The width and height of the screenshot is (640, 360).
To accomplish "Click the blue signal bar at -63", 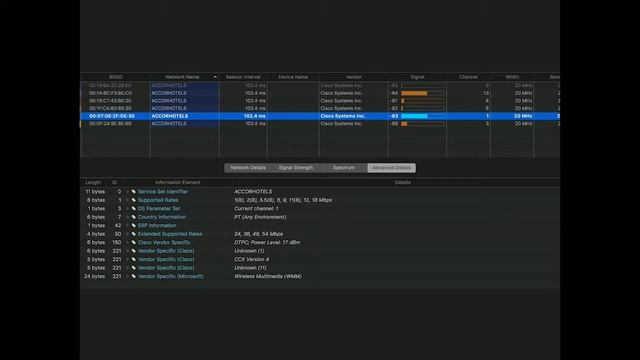I will (x=414, y=116).
